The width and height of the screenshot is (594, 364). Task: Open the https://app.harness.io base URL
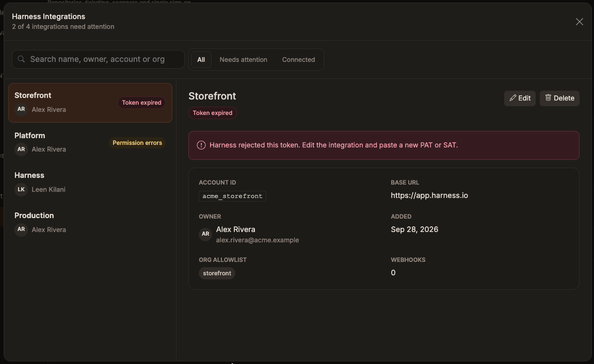[429, 195]
